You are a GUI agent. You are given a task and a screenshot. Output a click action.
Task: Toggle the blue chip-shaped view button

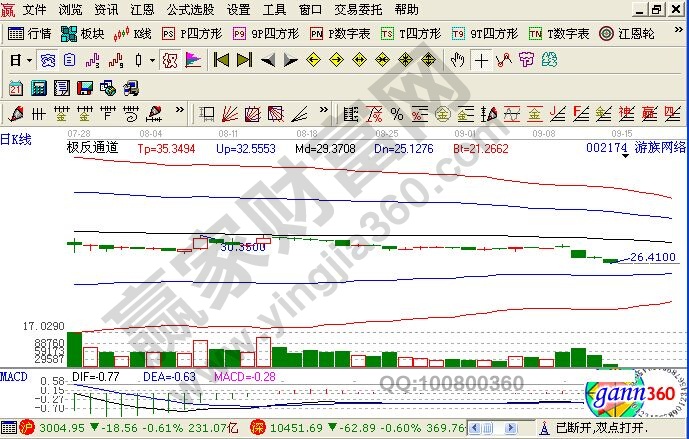coord(47,60)
